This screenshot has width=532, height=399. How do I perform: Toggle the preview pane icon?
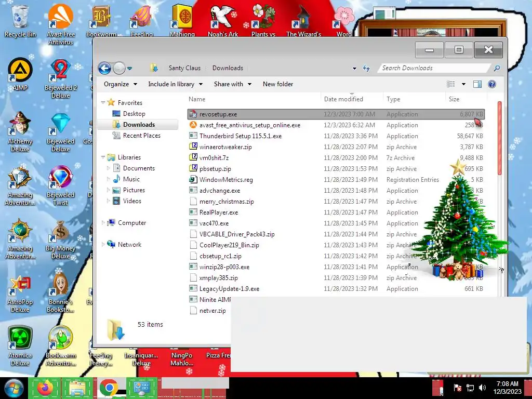point(477,84)
